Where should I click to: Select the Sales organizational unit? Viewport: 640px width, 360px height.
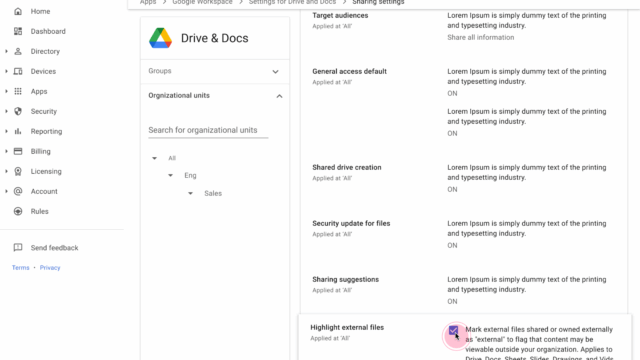[x=213, y=193]
